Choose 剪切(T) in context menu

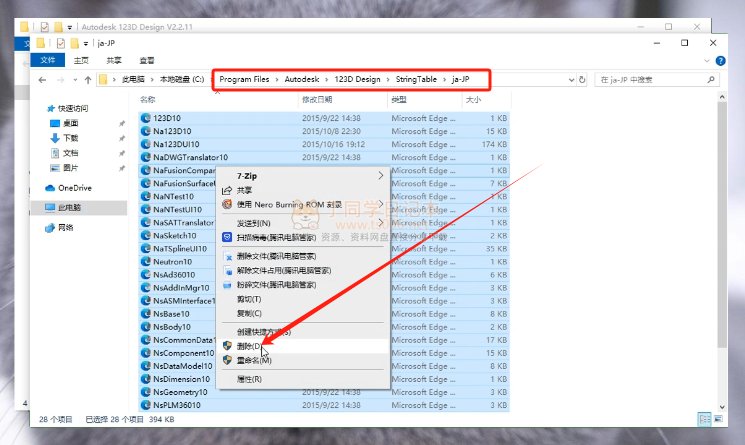(x=303, y=299)
